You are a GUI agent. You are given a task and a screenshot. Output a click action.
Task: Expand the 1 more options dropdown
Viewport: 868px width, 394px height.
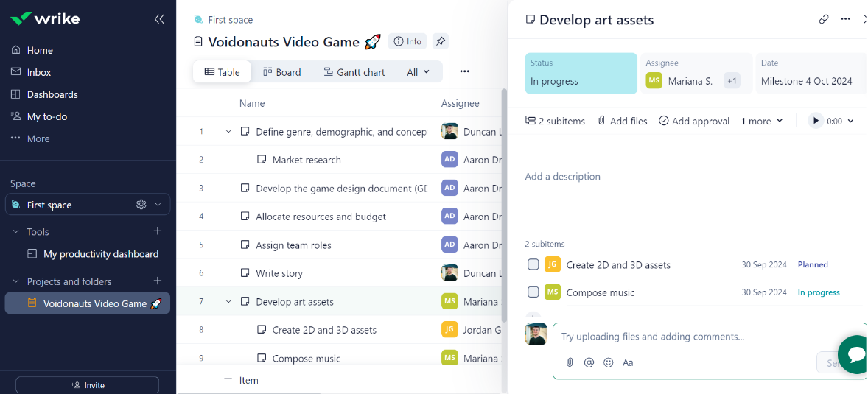tap(762, 121)
